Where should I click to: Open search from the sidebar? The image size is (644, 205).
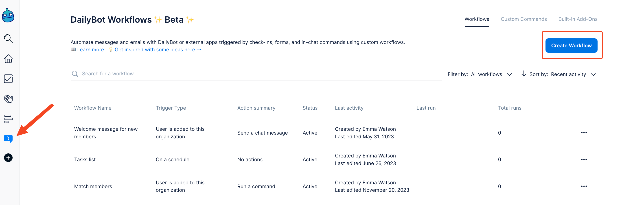coord(8,39)
